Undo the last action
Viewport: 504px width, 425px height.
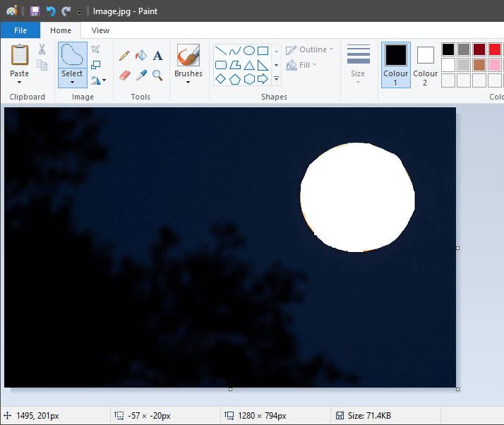51,11
